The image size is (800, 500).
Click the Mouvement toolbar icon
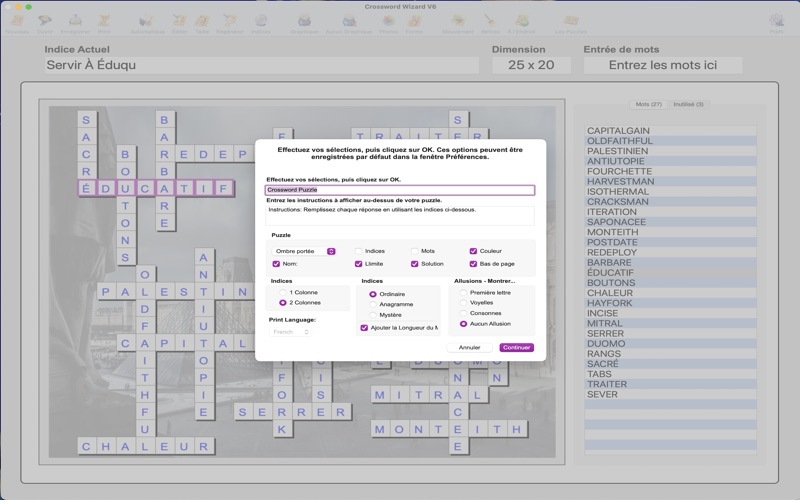458,21
